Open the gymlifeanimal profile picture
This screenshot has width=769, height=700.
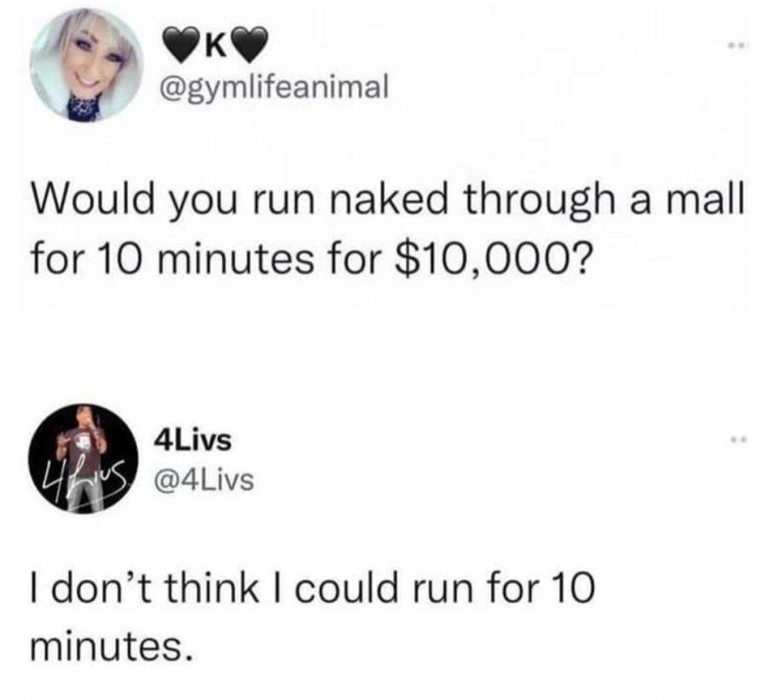[x=86, y=65]
